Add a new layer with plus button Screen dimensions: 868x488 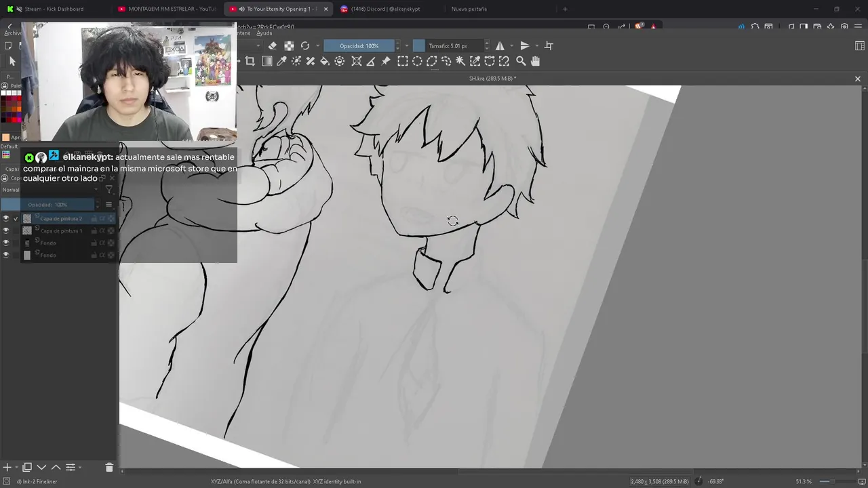click(x=7, y=467)
